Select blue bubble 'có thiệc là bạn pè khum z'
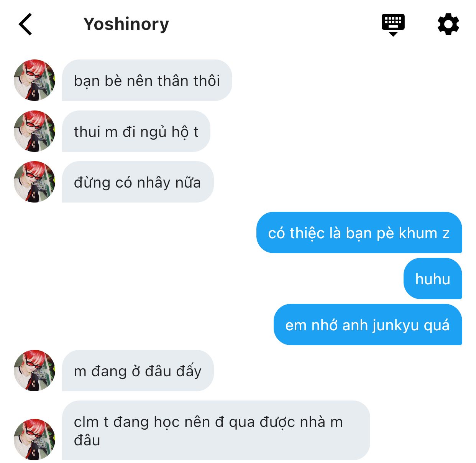This screenshot has height=463, width=476. [x=359, y=232]
